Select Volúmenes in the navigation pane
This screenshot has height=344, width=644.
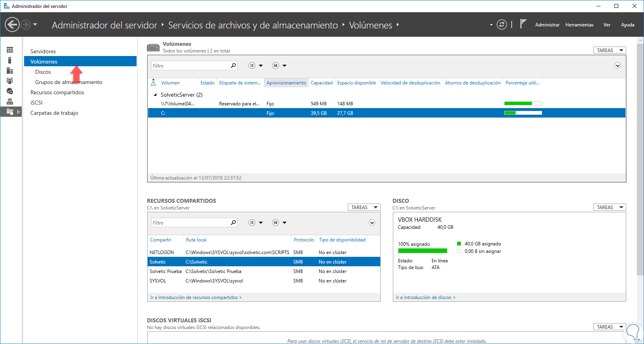point(80,62)
